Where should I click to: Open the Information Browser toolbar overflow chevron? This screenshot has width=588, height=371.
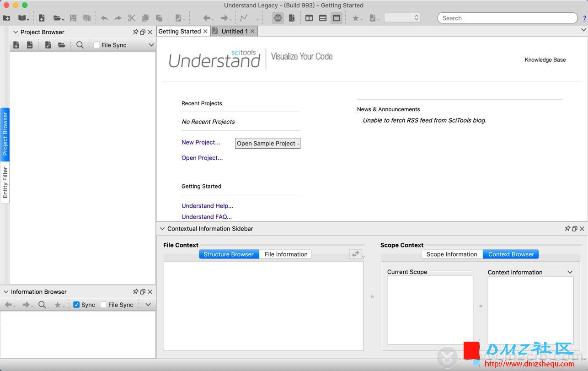(x=148, y=305)
